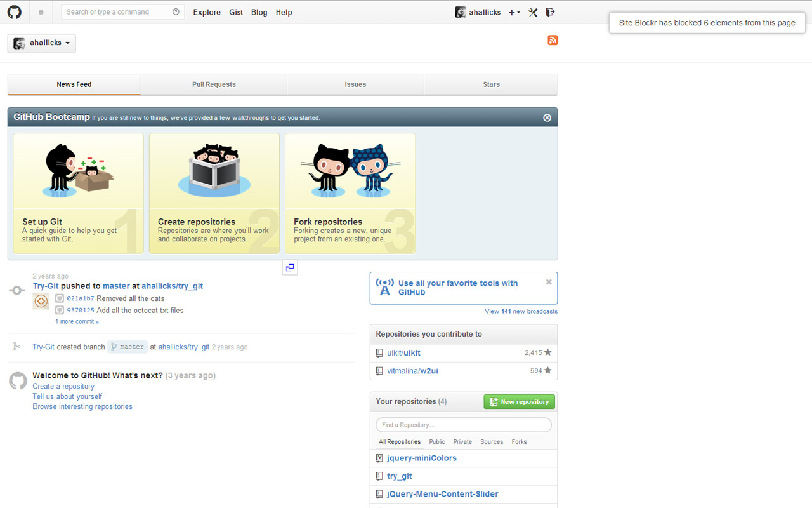Open the GitHub Octocat logo home link
The width and height of the screenshot is (812, 508).
[14, 12]
